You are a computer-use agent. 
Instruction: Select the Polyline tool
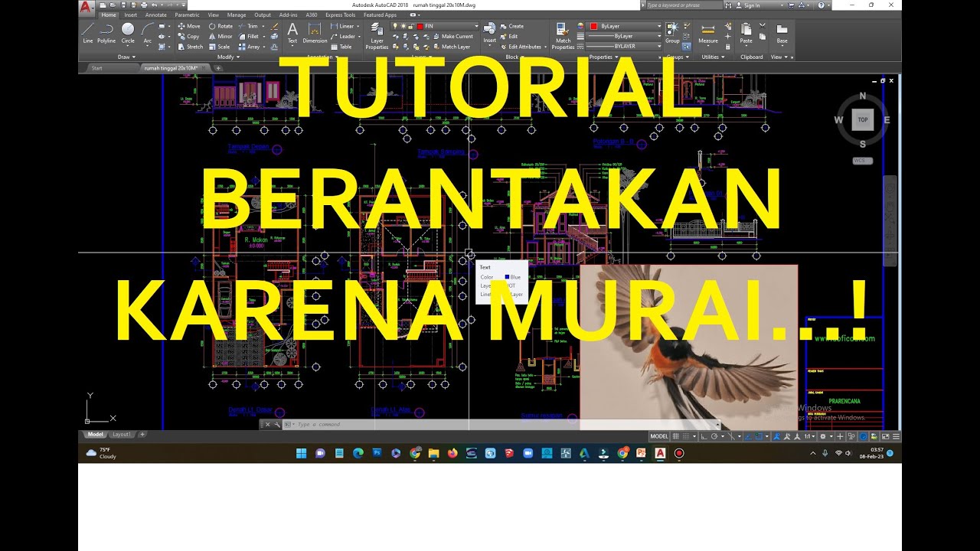(106, 33)
